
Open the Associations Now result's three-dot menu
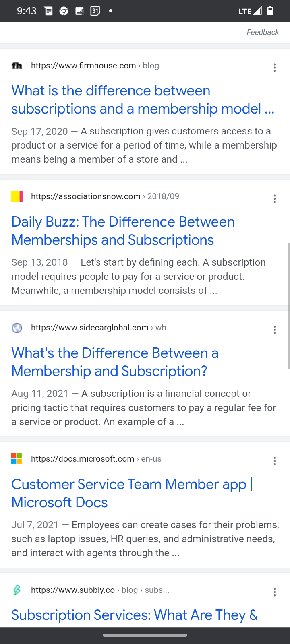click(x=275, y=199)
